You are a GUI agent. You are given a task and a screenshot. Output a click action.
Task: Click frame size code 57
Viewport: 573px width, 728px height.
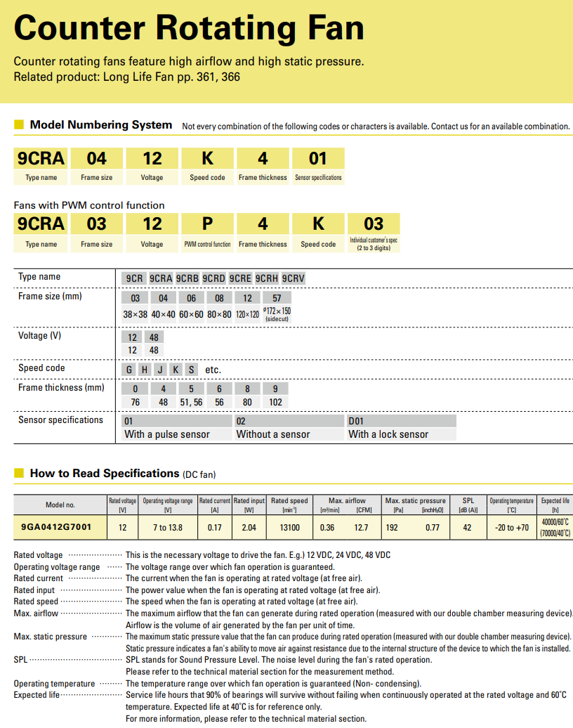pos(277,298)
